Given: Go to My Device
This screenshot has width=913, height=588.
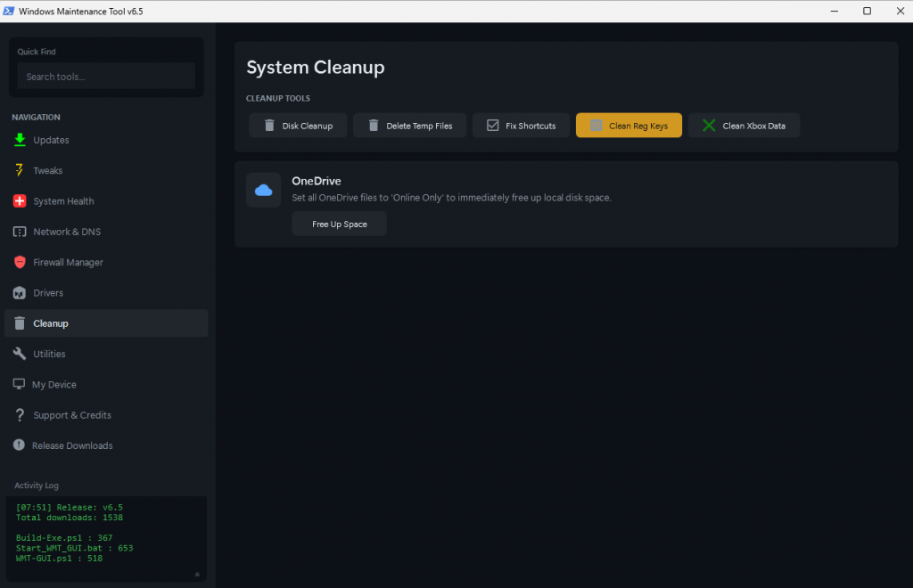Looking at the screenshot, I should 106,385.
